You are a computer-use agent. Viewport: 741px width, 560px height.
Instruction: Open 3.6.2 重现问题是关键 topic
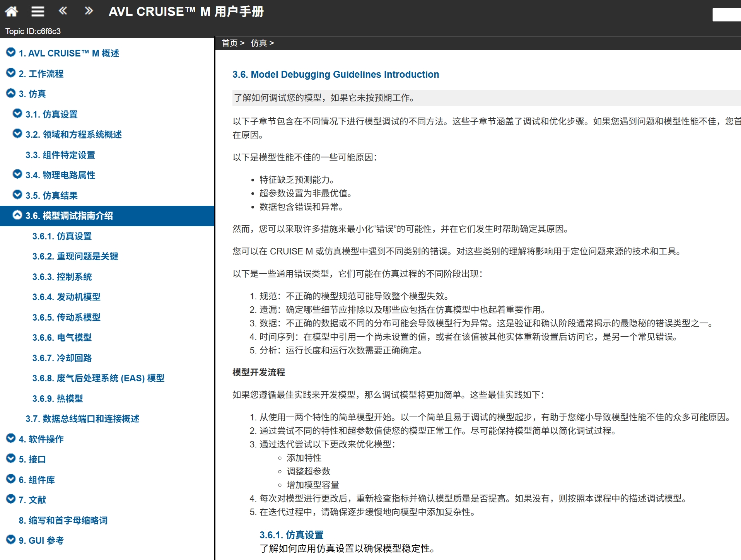point(75,256)
